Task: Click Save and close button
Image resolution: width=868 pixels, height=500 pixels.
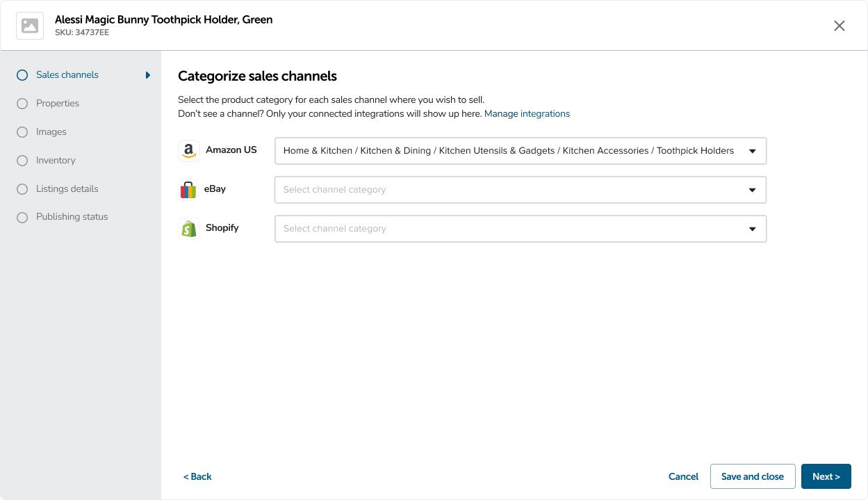Action: tap(753, 476)
